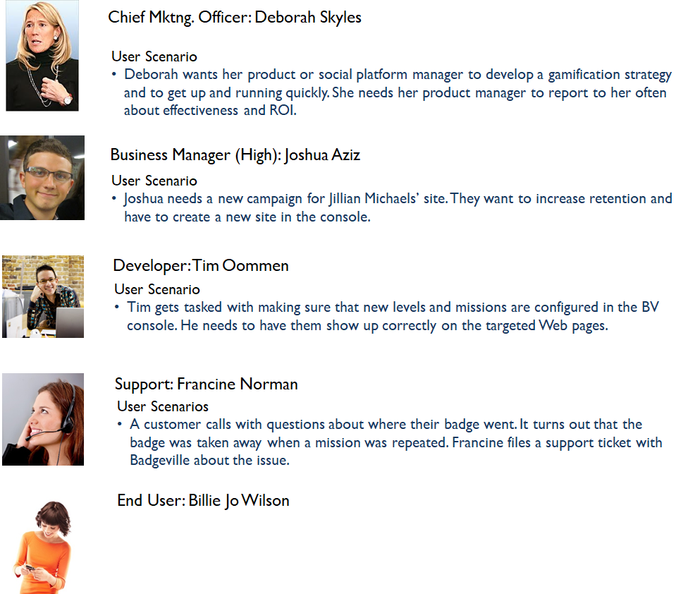Select the paragraph about Tim configuring missions
Screen dimensions: 700x594
[x=391, y=317]
